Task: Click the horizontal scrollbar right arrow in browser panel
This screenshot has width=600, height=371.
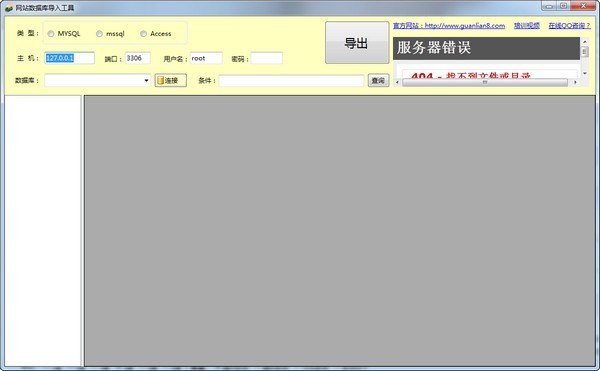Action: [x=575, y=82]
